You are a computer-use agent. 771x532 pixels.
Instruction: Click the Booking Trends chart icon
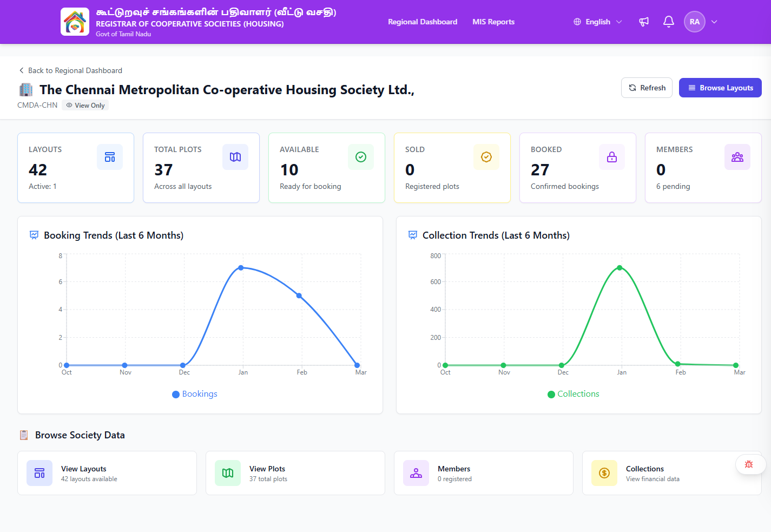(x=34, y=235)
